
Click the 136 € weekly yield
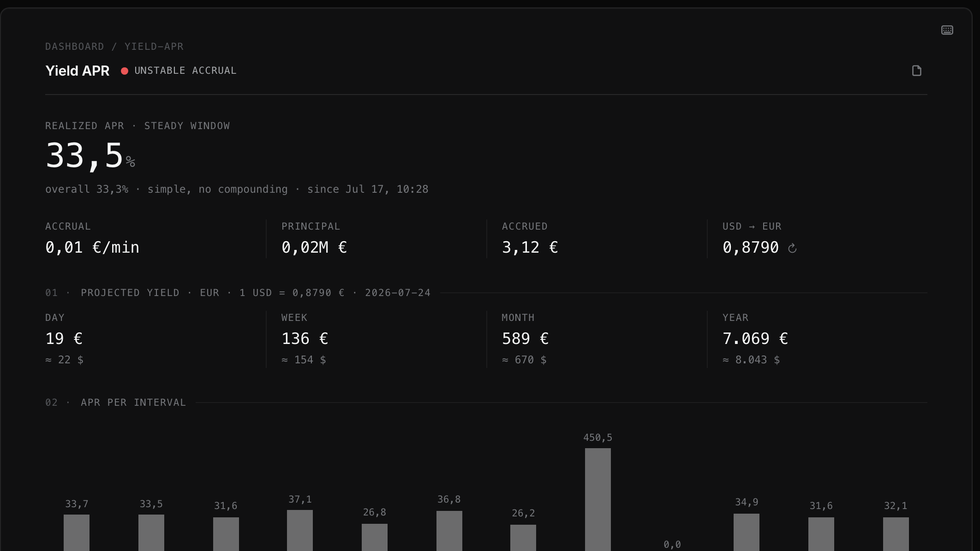pos(305,339)
